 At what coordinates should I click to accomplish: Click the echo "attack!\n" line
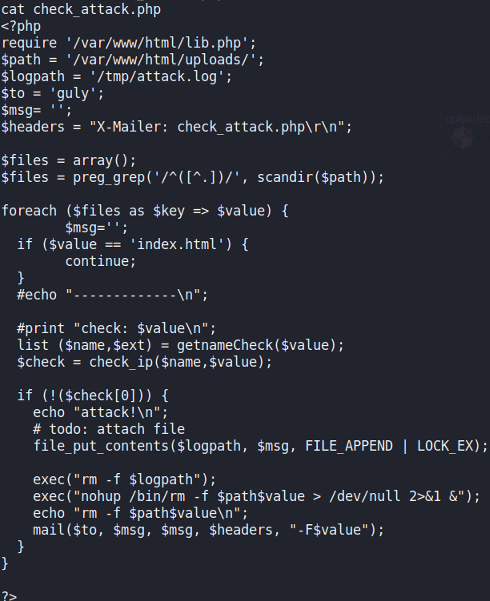tap(100, 412)
